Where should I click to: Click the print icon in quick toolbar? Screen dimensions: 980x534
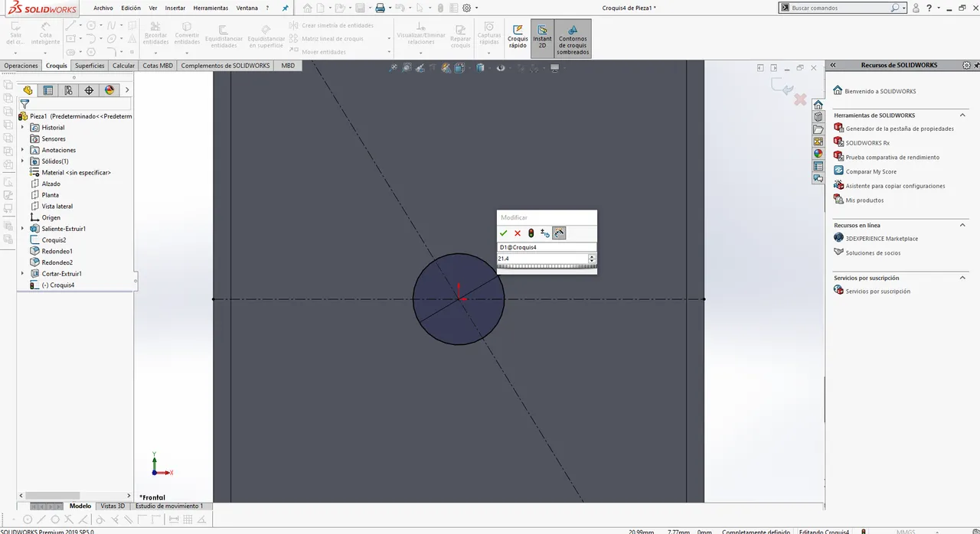(380, 8)
